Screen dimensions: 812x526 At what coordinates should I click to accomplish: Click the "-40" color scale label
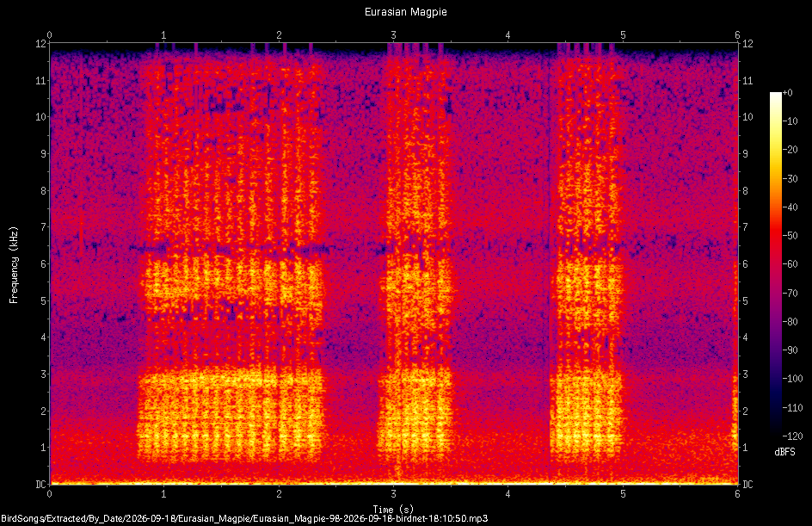pyautogui.click(x=790, y=207)
